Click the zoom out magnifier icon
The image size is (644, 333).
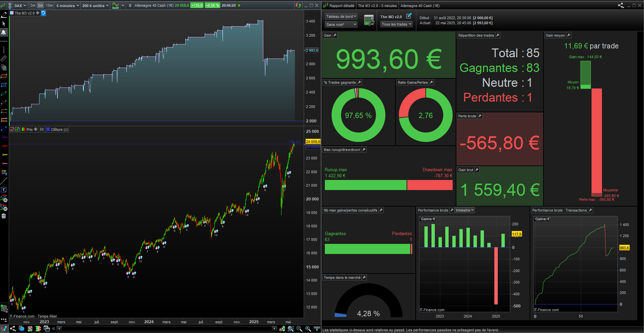pos(299,329)
